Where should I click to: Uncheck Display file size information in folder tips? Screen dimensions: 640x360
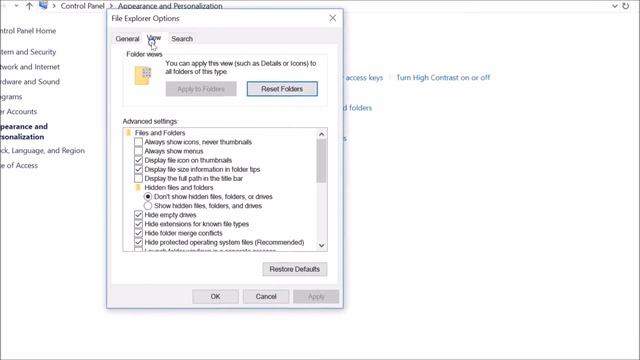tap(138, 169)
